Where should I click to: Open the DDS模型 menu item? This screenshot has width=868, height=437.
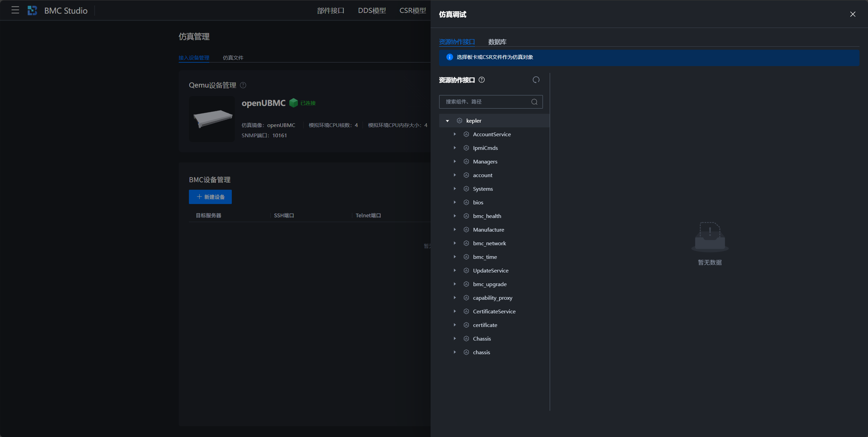point(372,11)
